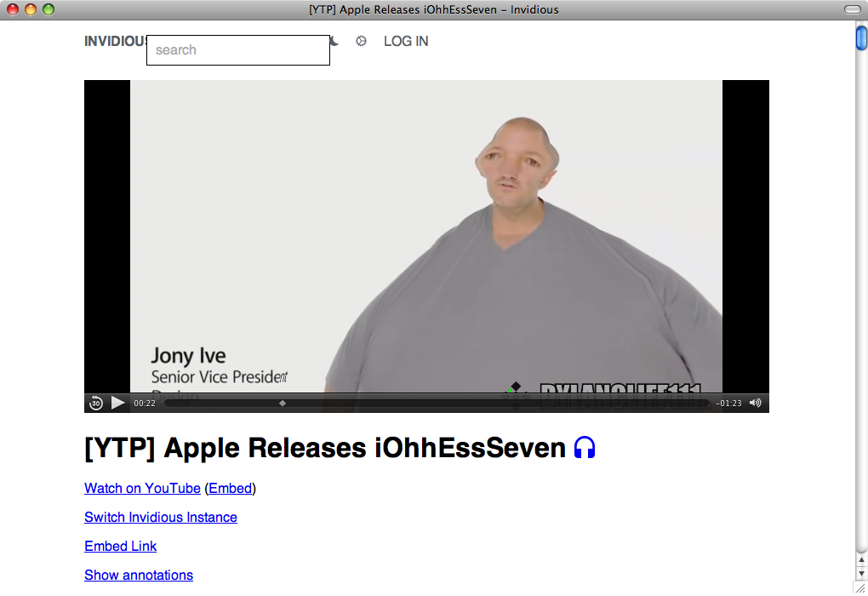
Task: Click the video progress scrubber handle
Action: click(283, 404)
